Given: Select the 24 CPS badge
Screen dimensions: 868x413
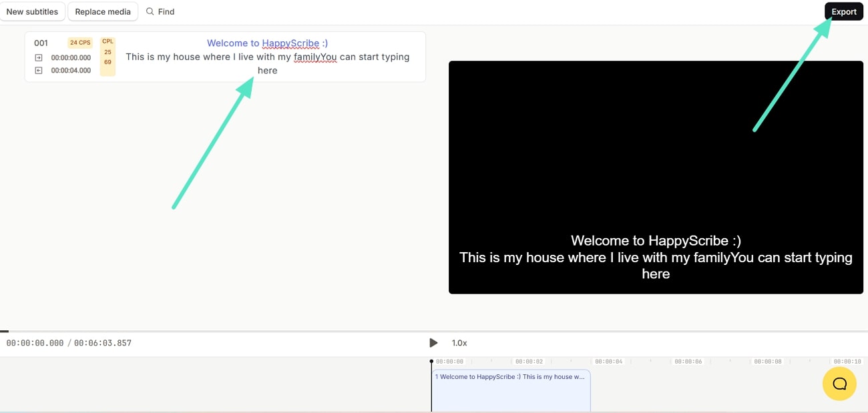Looking at the screenshot, I should point(80,43).
